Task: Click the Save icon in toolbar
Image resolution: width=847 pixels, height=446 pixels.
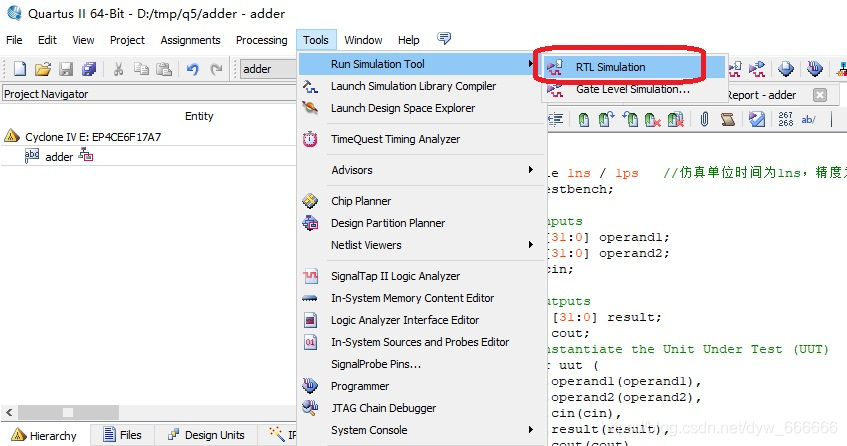Action: [x=66, y=69]
